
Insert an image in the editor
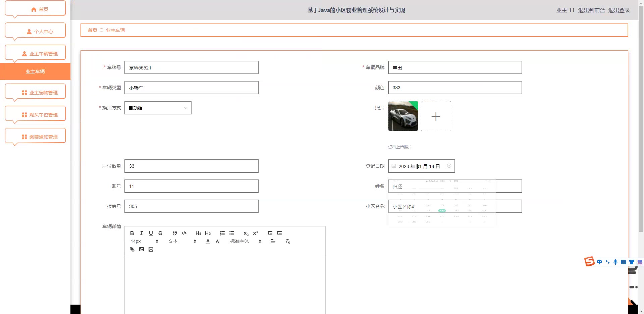(x=142, y=249)
